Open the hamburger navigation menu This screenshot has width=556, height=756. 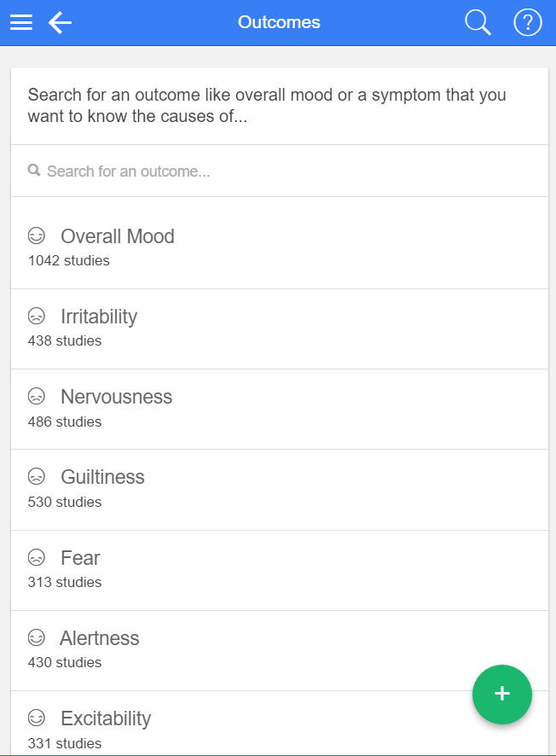[21, 23]
